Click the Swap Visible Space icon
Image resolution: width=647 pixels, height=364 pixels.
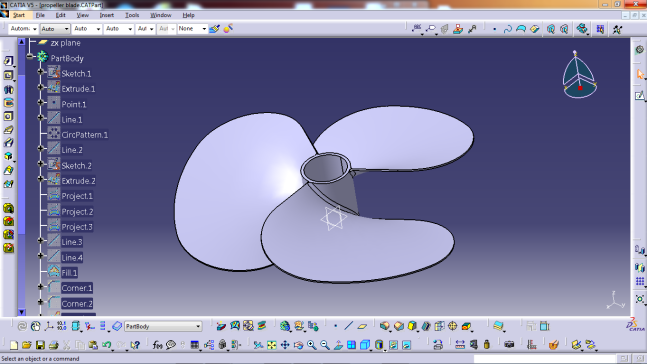[406, 345]
